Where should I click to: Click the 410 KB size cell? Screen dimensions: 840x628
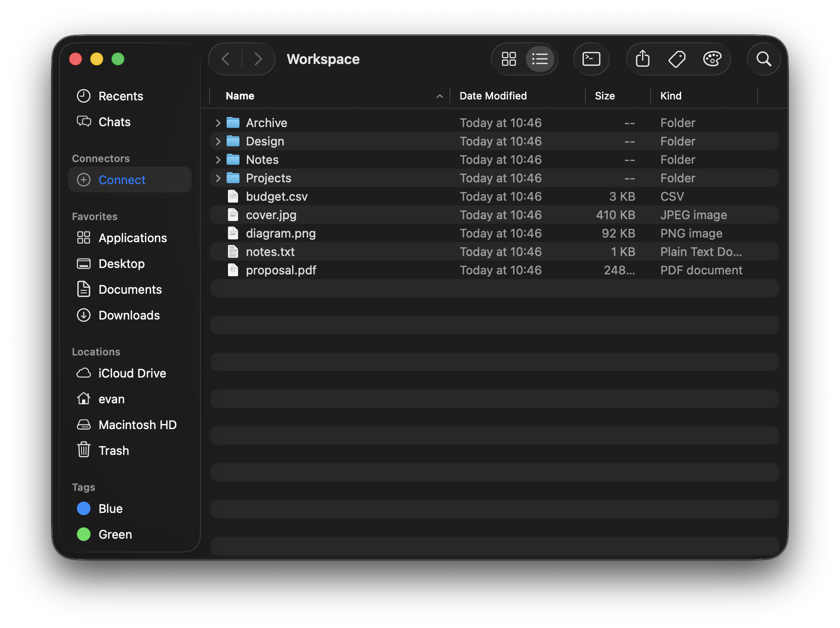coord(616,215)
